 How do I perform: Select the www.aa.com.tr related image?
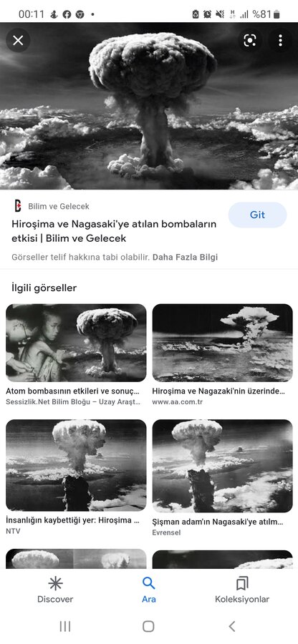[x=222, y=343]
